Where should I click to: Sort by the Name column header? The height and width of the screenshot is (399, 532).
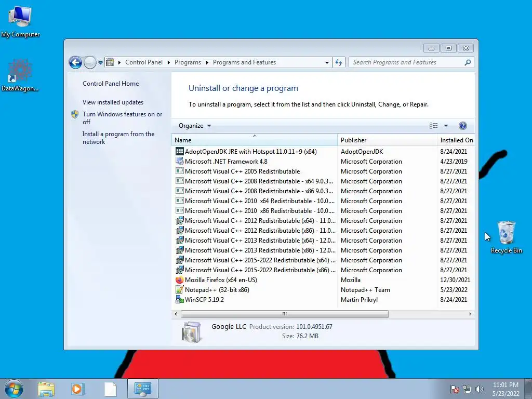[255, 140]
